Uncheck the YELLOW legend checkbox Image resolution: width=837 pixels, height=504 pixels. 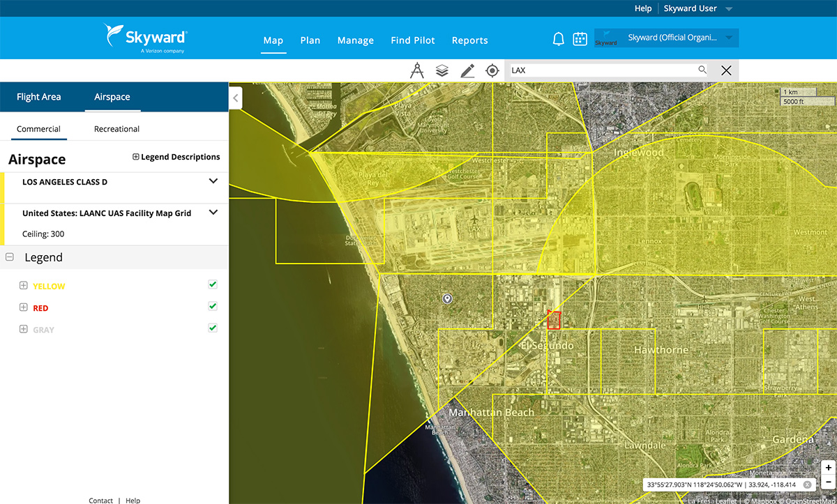point(213,285)
